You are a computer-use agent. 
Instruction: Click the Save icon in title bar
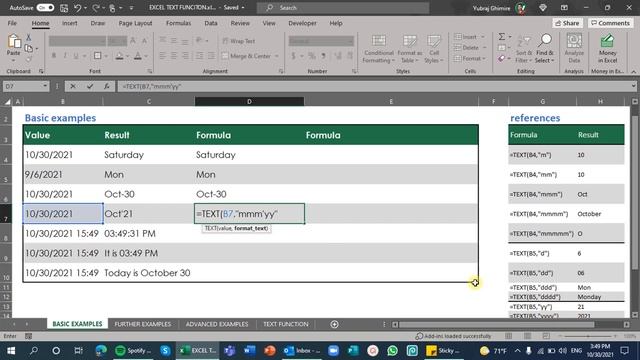click(64, 8)
